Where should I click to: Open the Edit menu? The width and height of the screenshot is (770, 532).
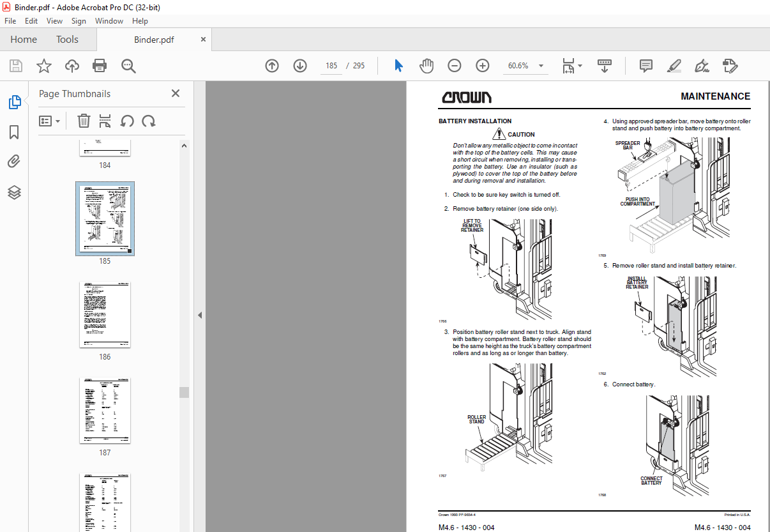tap(31, 21)
